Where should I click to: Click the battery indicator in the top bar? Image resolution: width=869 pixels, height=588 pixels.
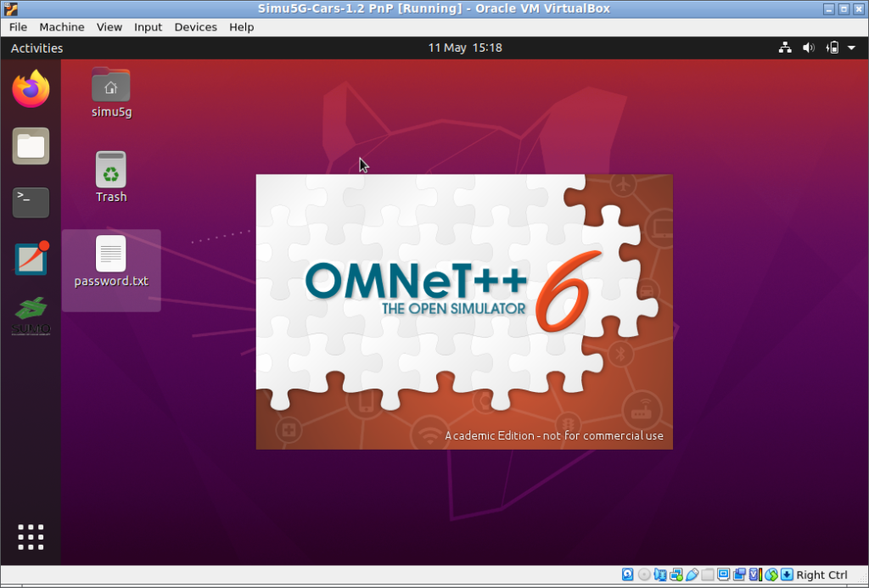pos(833,48)
